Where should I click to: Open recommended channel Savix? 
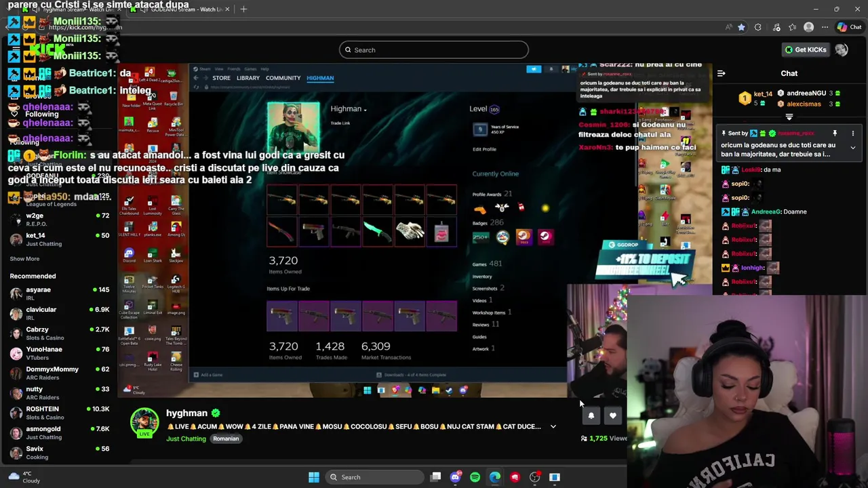click(x=59, y=453)
